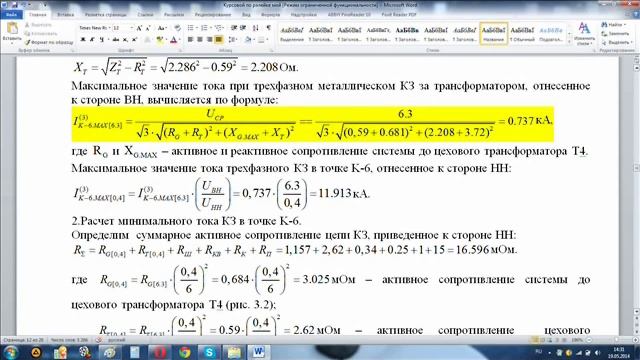Open the change case dropdown

pos(162,28)
